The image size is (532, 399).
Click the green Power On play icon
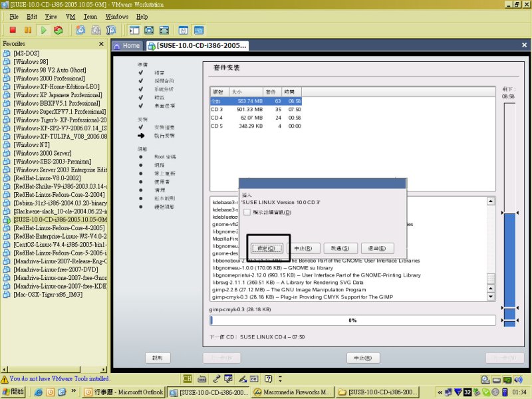[x=43, y=30]
